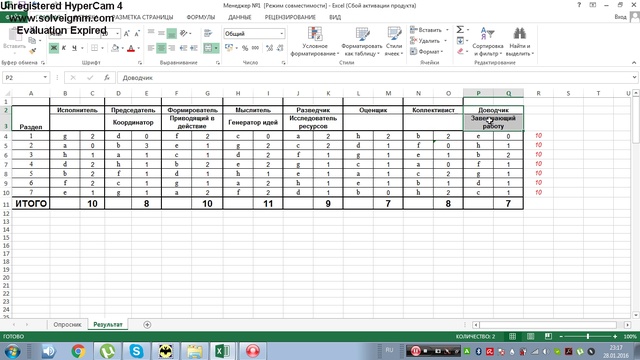Viewport: 640px width, 360px height.
Task: Toggle bottom vertical alignment
Action: [x=172, y=33]
